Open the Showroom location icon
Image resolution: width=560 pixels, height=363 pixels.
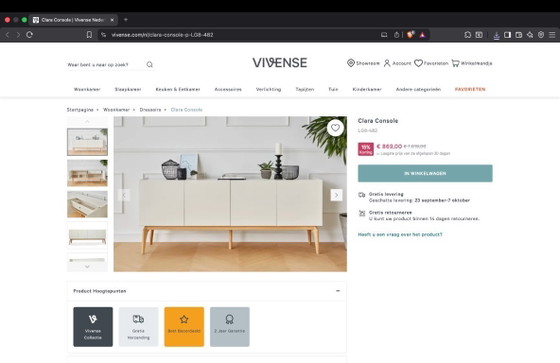pyautogui.click(x=351, y=63)
